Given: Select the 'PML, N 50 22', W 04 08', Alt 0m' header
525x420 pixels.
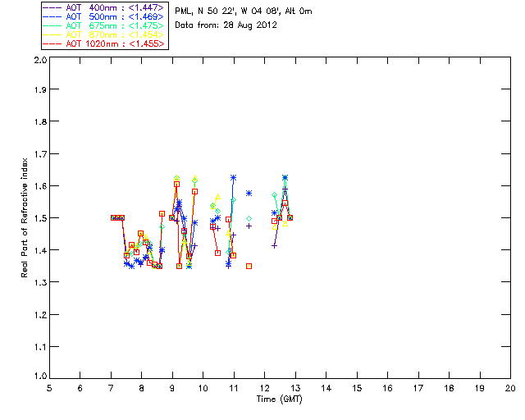Looking at the screenshot, I should 244,11.
